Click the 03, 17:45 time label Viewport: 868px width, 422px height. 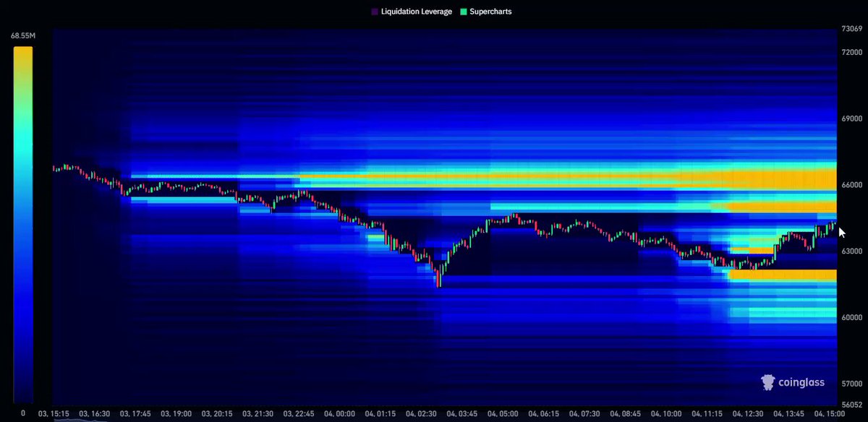pos(135,414)
